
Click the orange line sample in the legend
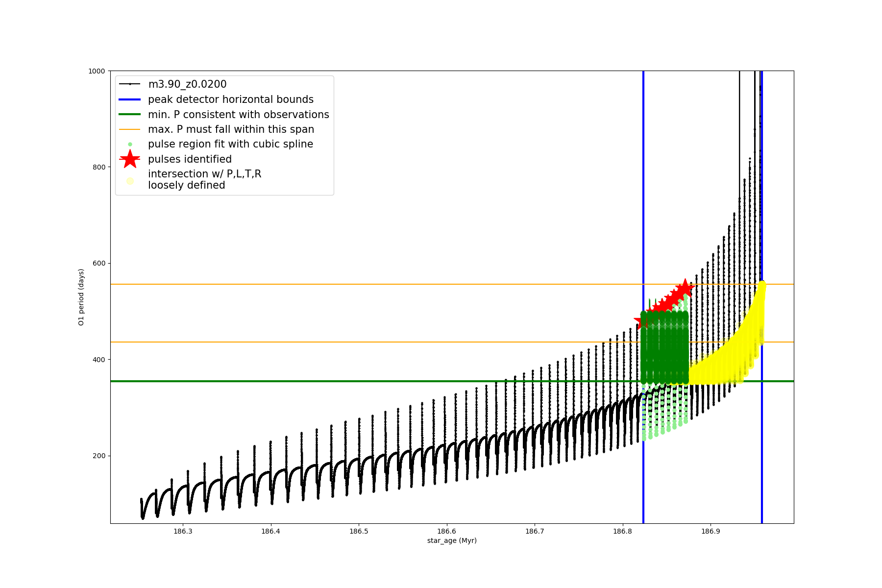pos(130,129)
